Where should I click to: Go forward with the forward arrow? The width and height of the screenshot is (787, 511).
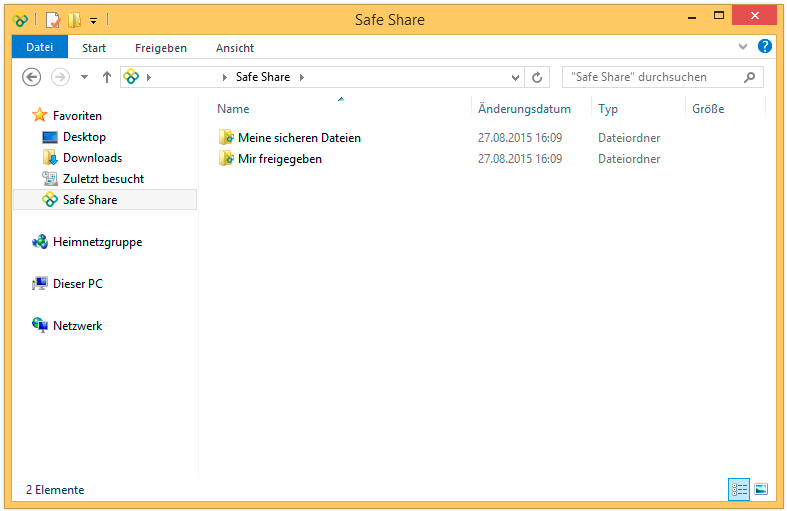point(60,77)
